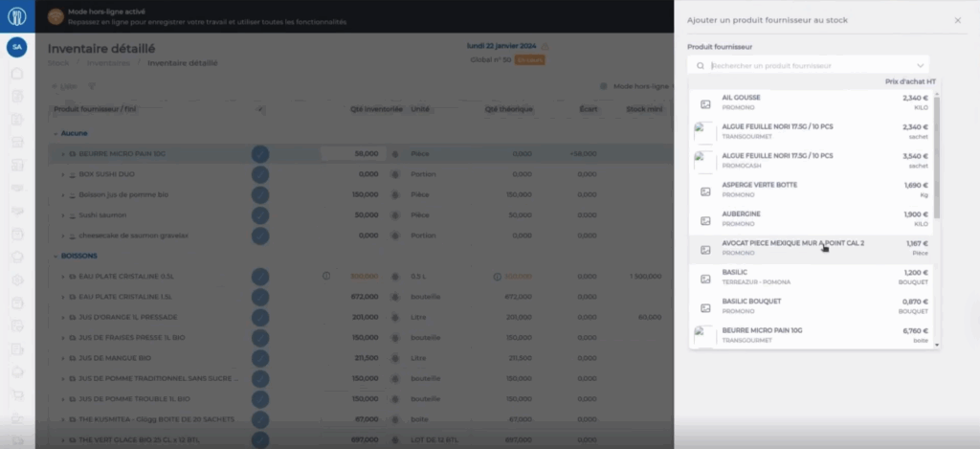Click the chevron of the Produit fournisseur dropdown
The image size is (980, 449).
point(920,66)
